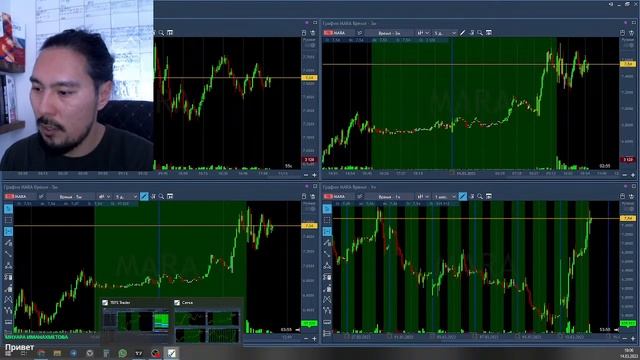Open timeframe selector in bottom-right chart
Viewport: 640px width, 360px height.
point(389,196)
